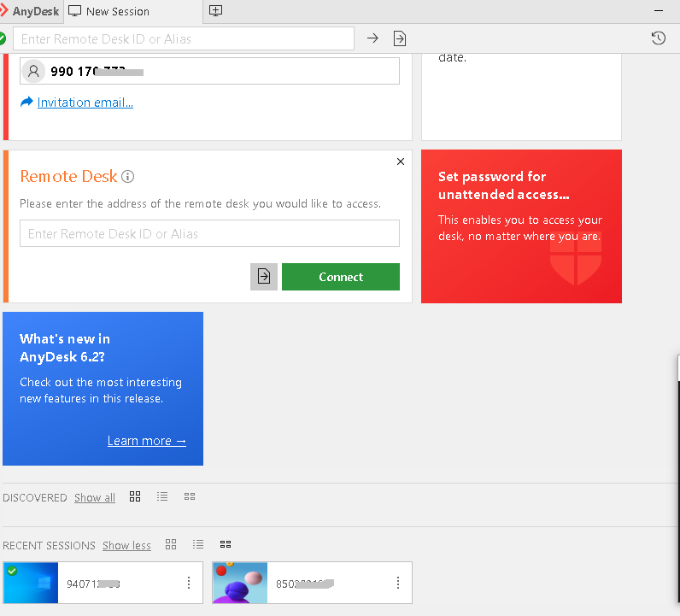Minimize the AnyDesk window
The height and width of the screenshot is (616, 680).
(659, 10)
